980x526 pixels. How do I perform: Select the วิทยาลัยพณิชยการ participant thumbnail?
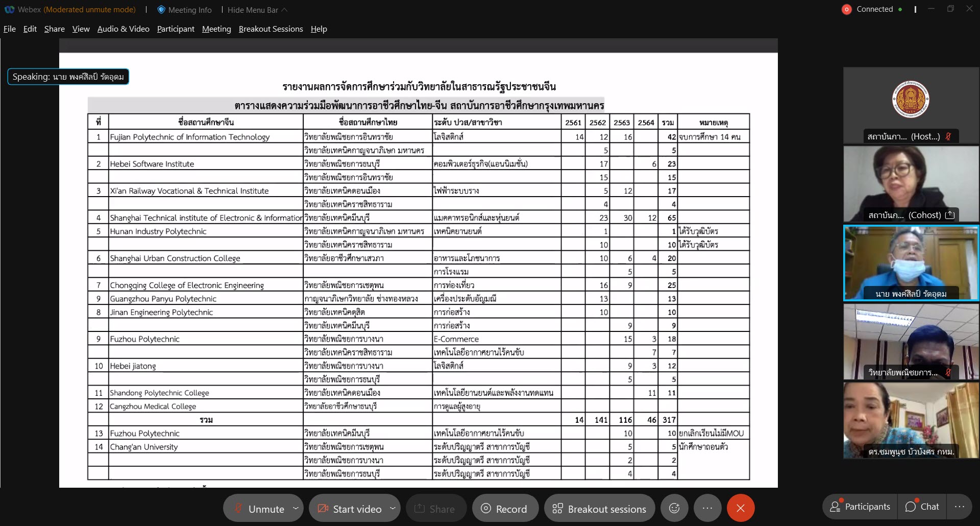(x=911, y=342)
